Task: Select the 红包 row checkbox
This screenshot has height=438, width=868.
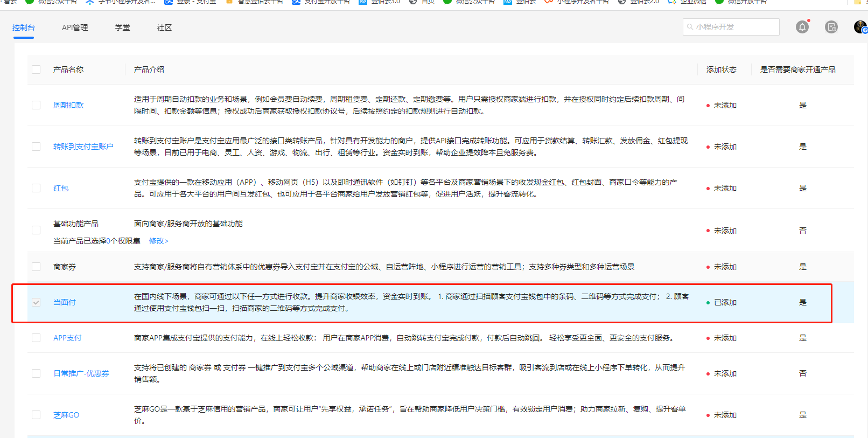Action: [36, 188]
